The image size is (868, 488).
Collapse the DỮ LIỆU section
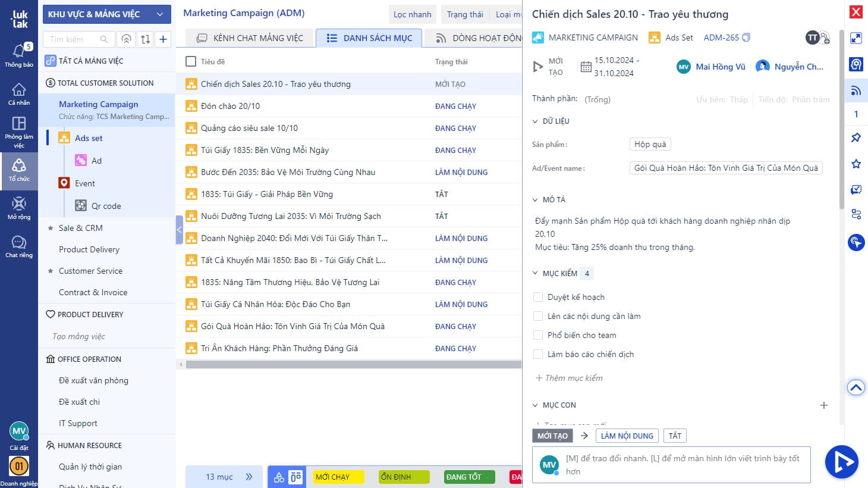535,121
